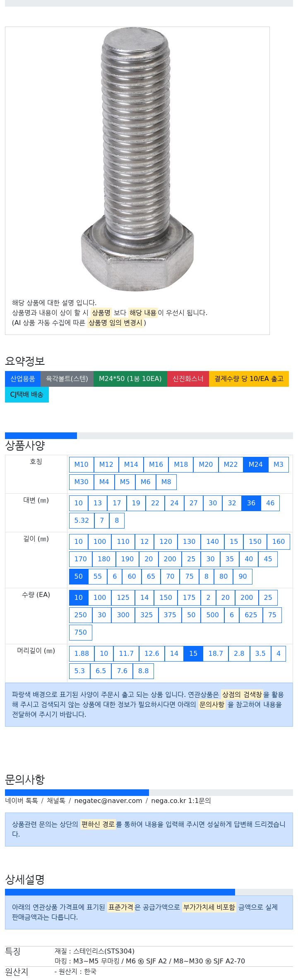The width and height of the screenshot is (298, 980).
Task: Open the 신진화스너 brand tag
Action: coord(188,378)
